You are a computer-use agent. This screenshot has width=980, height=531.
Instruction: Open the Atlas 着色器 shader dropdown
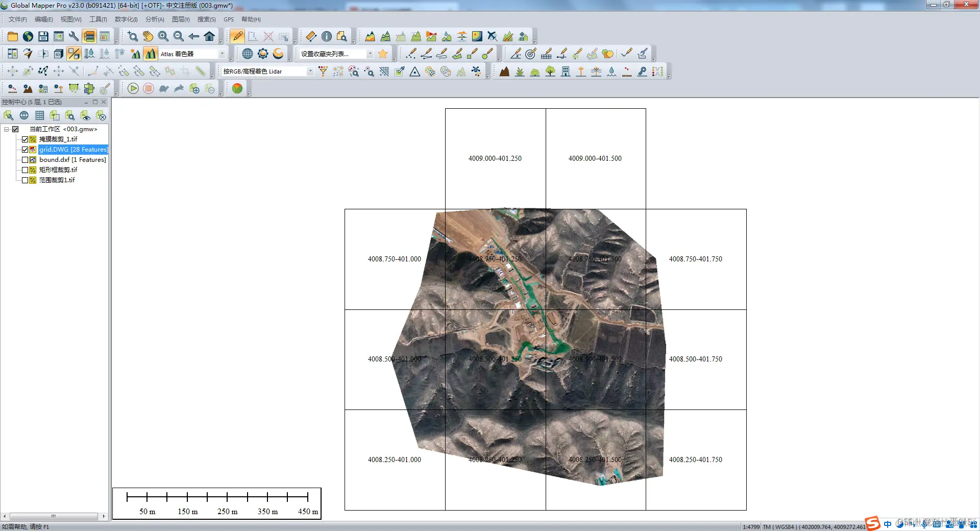pos(222,54)
